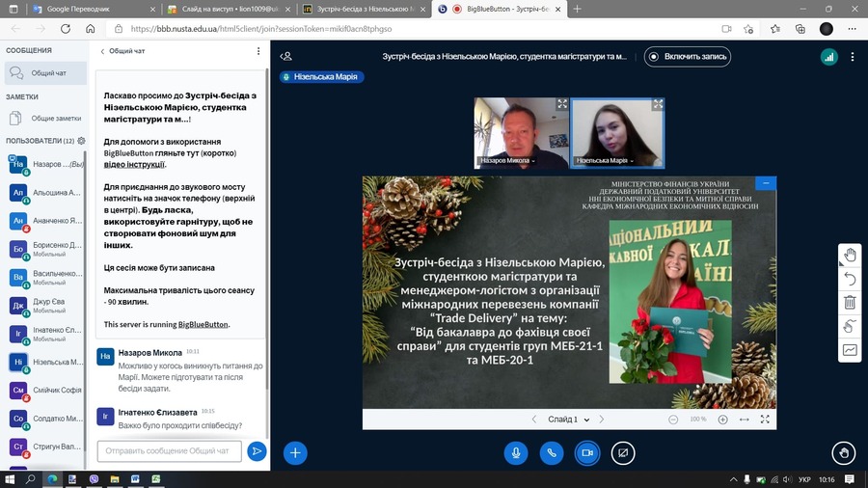Switch to the Google Переводчик tab
868x488 pixels.
tap(93, 9)
